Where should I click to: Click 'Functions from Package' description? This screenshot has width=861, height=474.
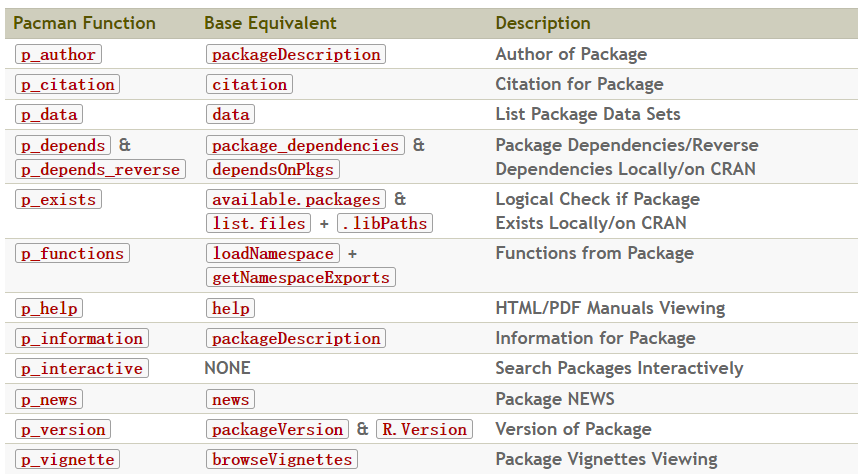[595, 253]
